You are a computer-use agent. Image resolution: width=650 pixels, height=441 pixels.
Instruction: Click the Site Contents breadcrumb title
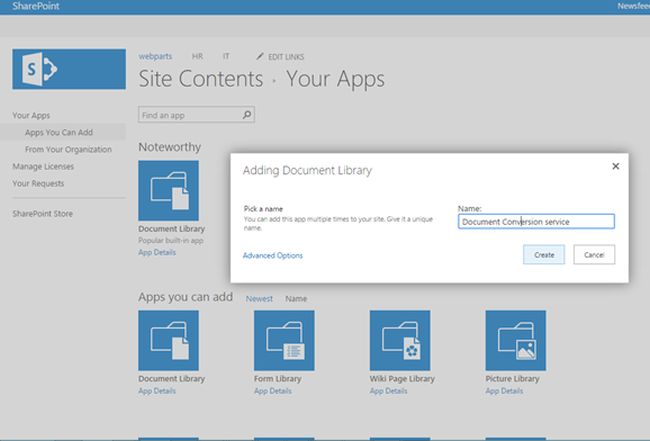[x=201, y=79]
